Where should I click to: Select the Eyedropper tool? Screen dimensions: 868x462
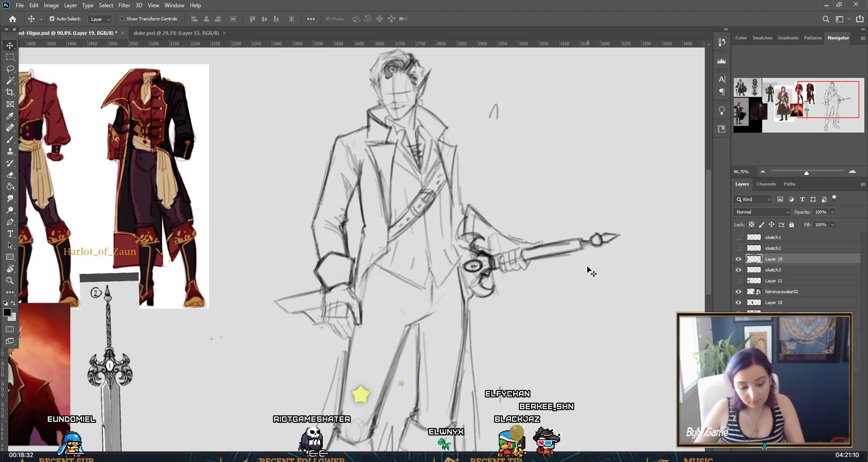pos(10,116)
